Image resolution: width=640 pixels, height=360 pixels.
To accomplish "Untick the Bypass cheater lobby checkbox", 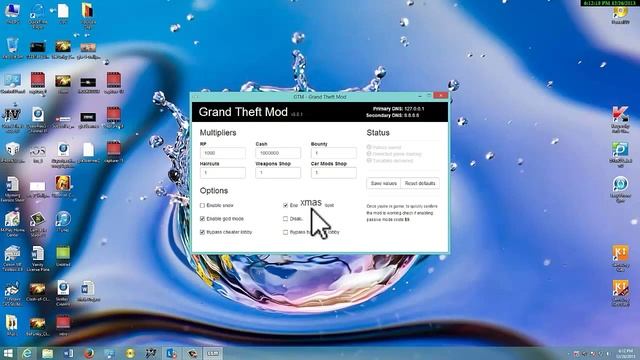I will (x=202, y=232).
